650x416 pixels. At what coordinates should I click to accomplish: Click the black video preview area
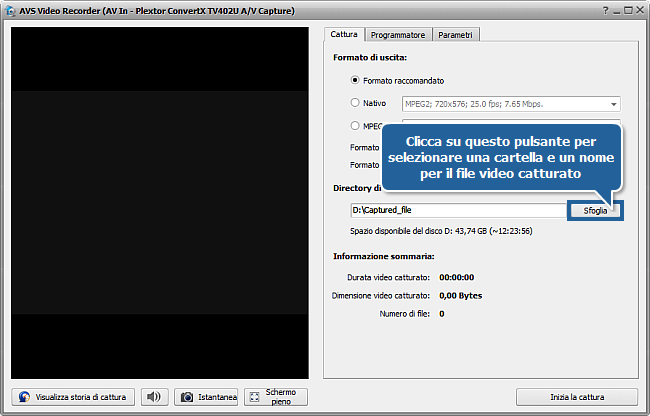(160, 200)
